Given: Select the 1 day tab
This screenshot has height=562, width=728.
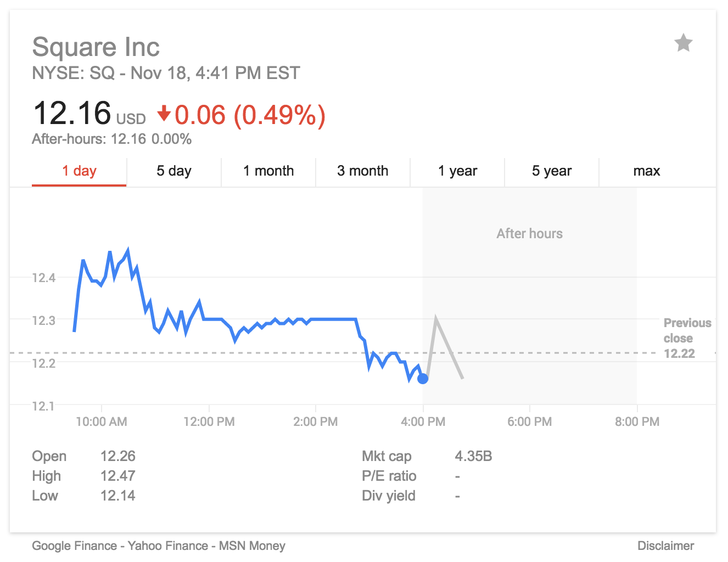Looking at the screenshot, I should [x=79, y=171].
